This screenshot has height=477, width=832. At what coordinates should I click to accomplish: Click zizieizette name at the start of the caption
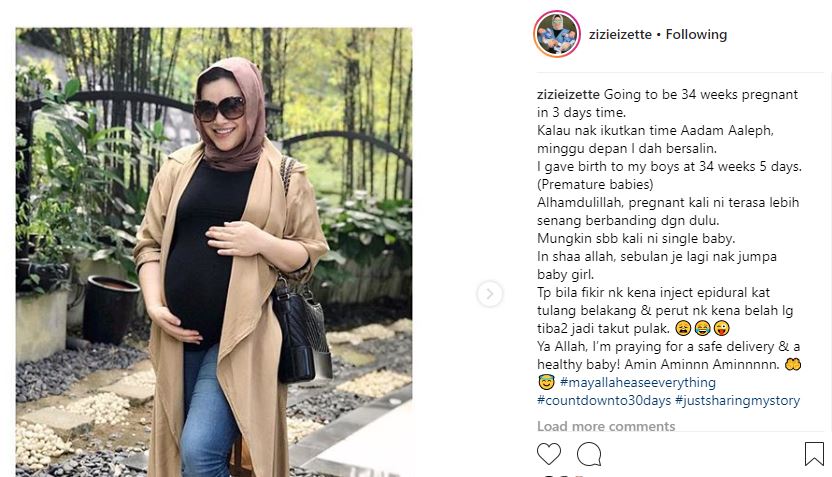click(x=568, y=94)
